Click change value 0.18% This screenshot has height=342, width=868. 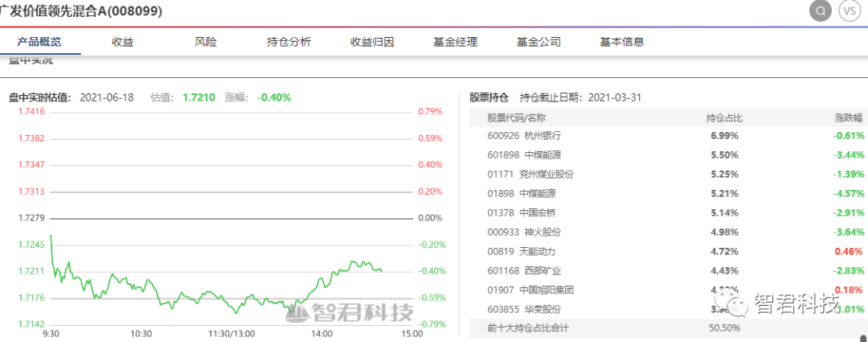[x=850, y=290]
